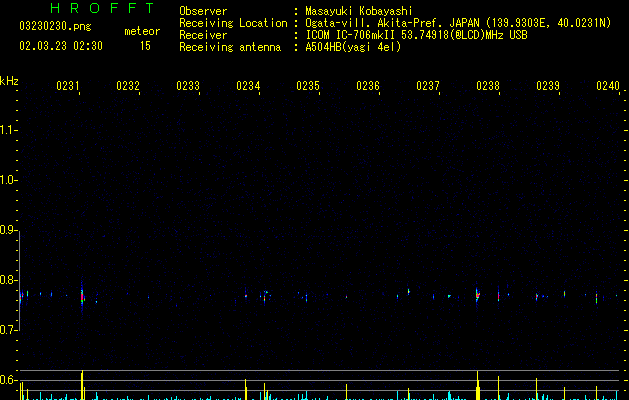
Task: Click the 0238 time marker
Action: click(x=488, y=86)
